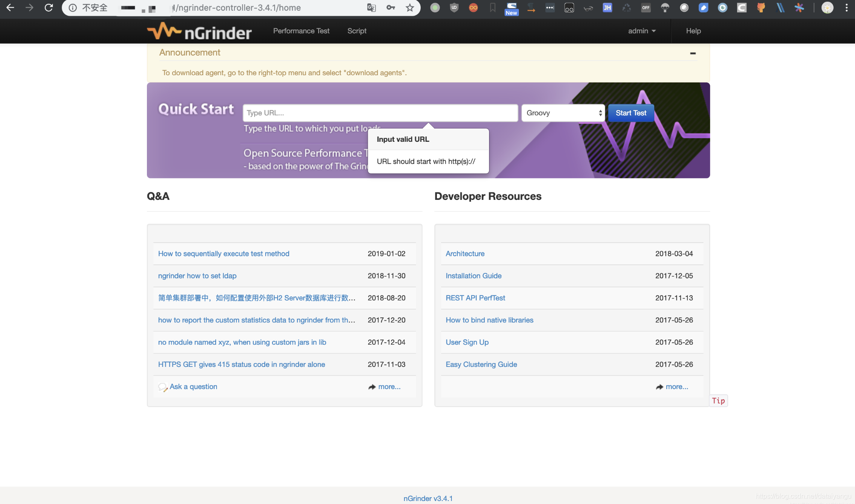The image size is (855, 504).
Task: Open the admin dropdown menu
Action: 641,31
